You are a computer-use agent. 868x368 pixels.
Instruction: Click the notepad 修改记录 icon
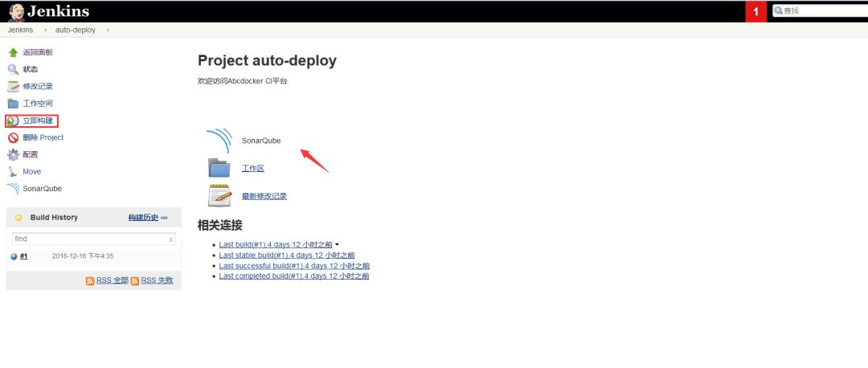point(14,86)
